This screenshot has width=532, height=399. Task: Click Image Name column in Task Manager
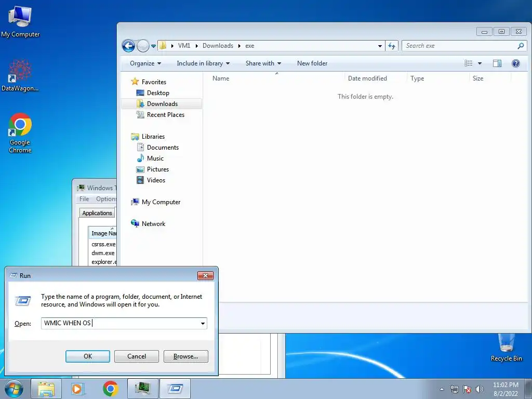pyautogui.click(x=103, y=233)
